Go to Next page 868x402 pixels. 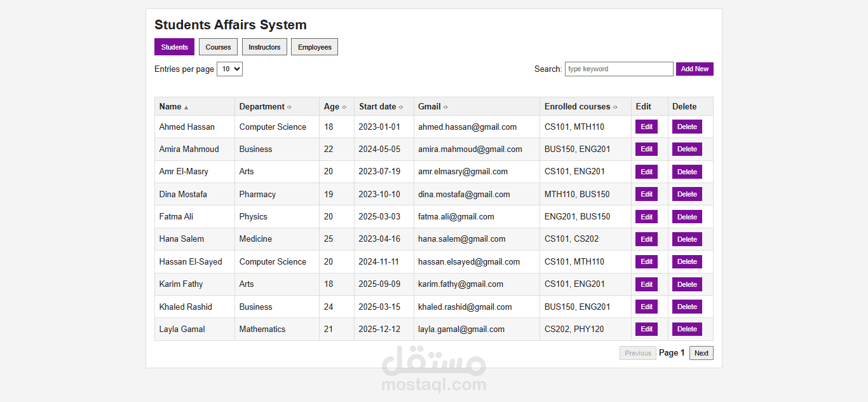click(x=702, y=353)
